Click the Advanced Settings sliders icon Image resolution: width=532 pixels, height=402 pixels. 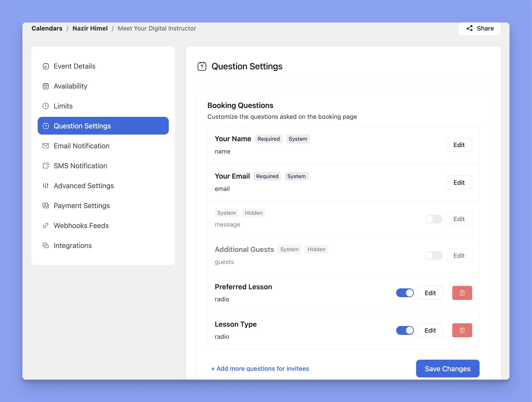coord(46,186)
